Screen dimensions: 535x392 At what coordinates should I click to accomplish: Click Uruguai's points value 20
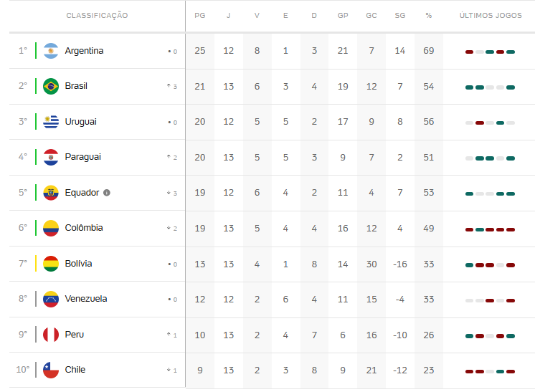(x=200, y=122)
